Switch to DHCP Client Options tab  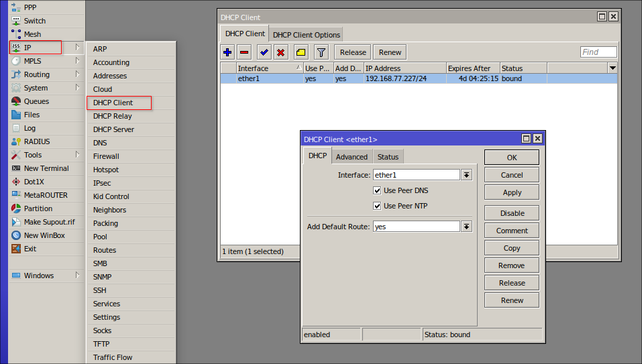point(307,35)
